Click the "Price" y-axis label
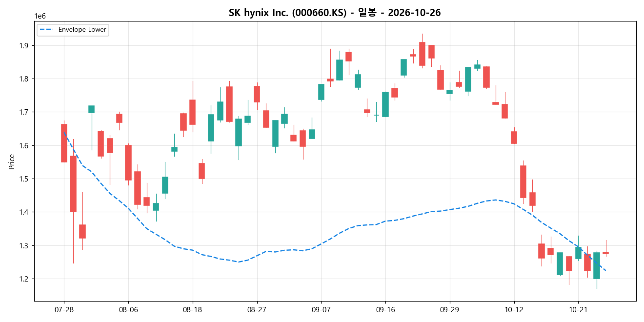 point(12,161)
